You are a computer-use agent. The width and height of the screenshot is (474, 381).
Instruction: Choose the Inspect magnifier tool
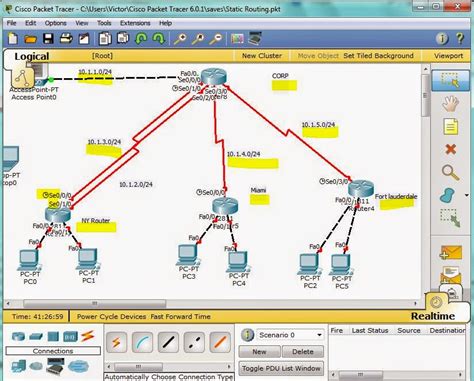(450, 172)
